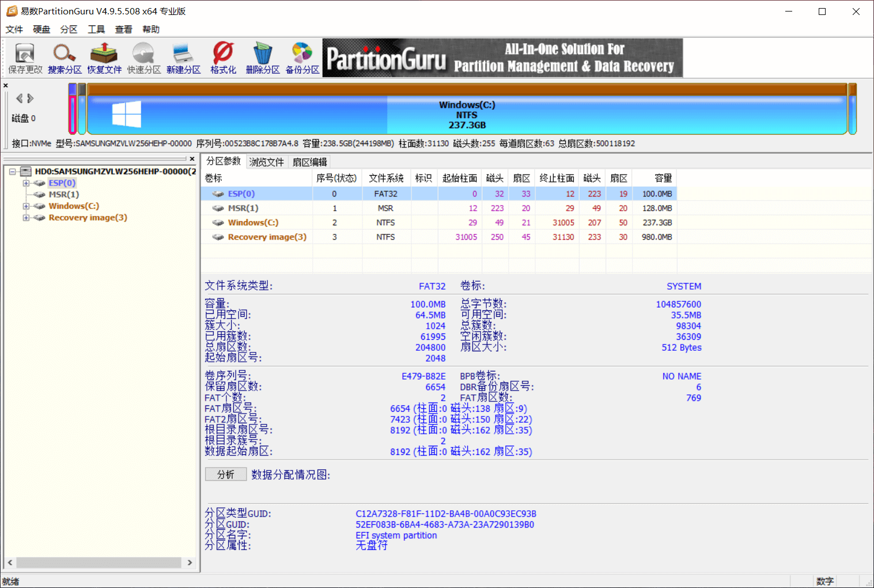This screenshot has width=874, height=588.
Task: Click the Delete Partition (删除分区) trash icon
Action: tap(263, 58)
